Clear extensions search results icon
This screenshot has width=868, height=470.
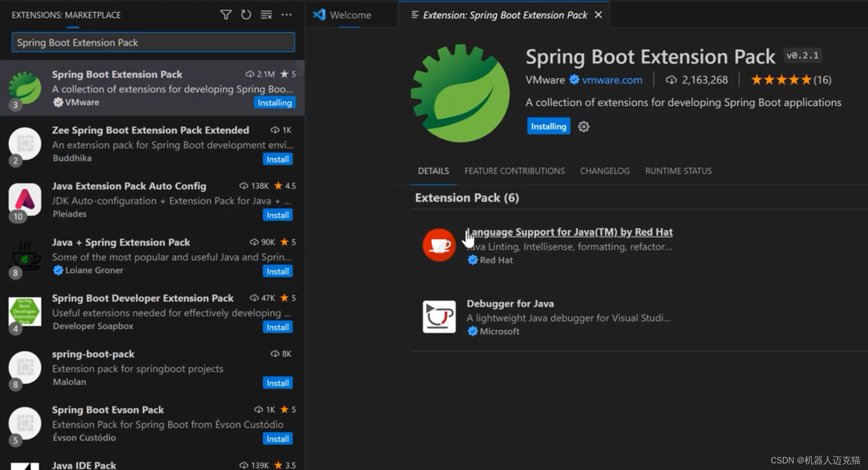click(266, 15)
